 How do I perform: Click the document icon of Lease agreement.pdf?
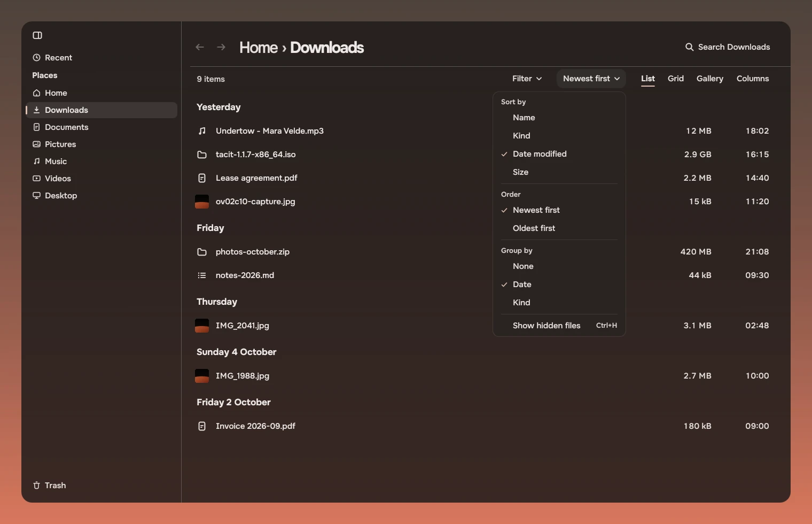point(202,178)
